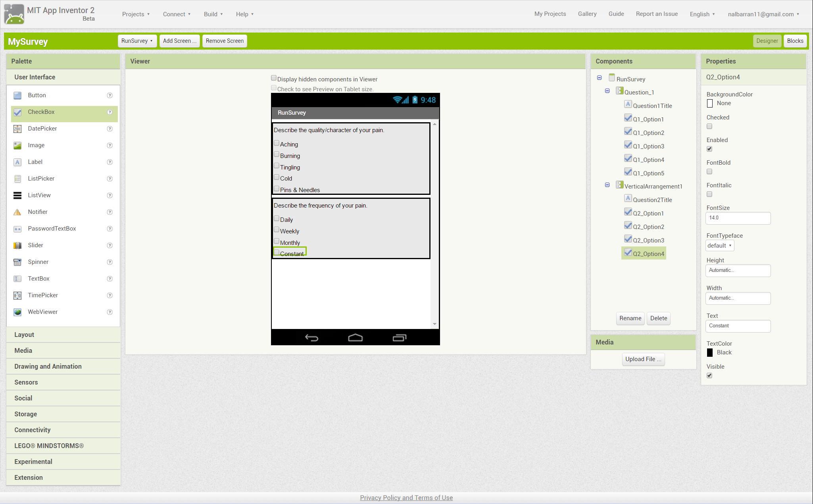Select the TimePicker palette icon
The image size is (813, 504).
click(17, 295)
